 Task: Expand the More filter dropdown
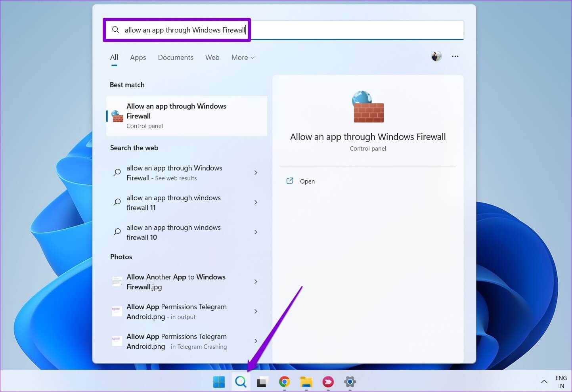coord(243,57)
